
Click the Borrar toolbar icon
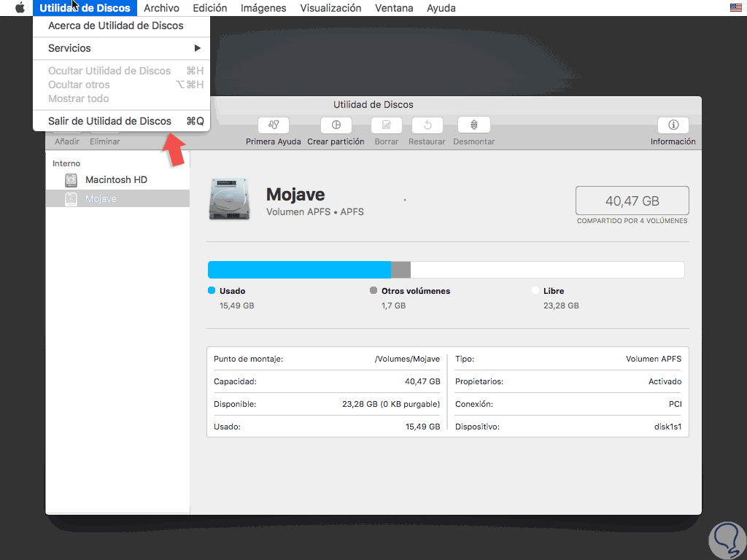point(387,125)
